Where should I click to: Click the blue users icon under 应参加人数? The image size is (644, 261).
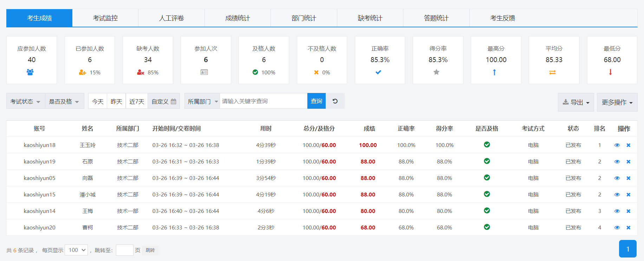pyautogui.click(x=30, y=72)
